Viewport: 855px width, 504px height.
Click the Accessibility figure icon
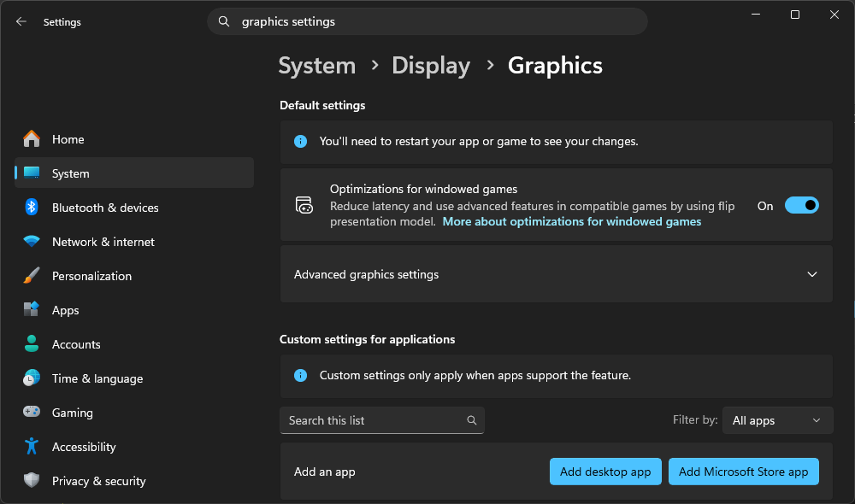click(x=32, y=446)
